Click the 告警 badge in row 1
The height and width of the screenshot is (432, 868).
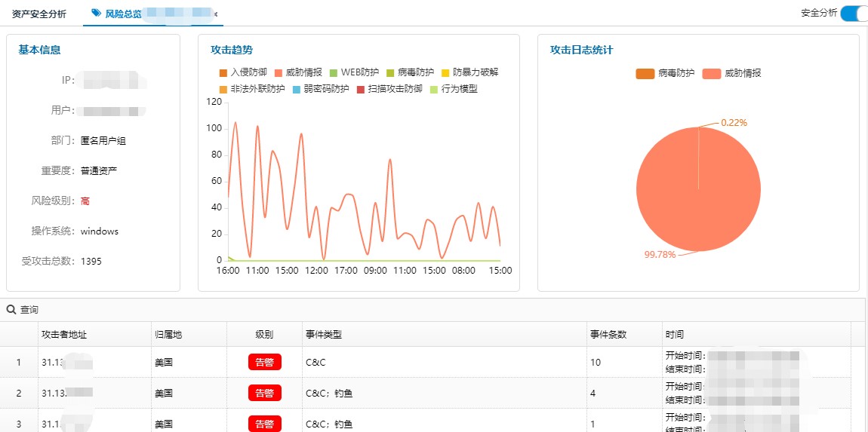point(265,363)
